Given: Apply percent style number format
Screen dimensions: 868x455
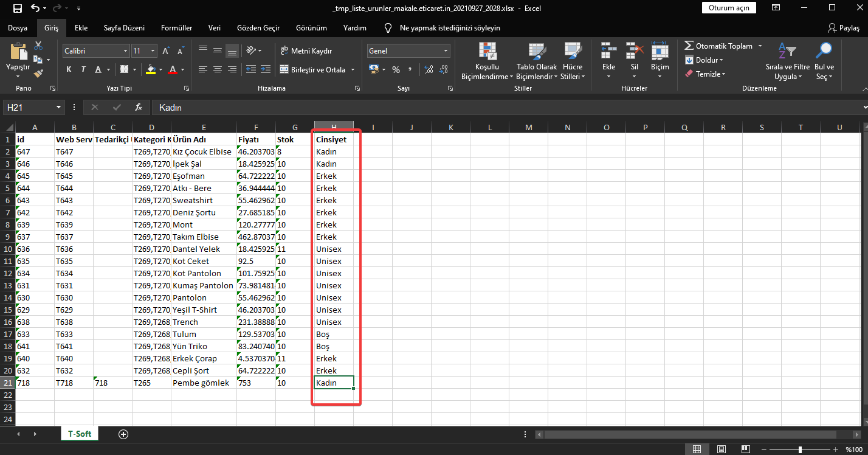Looking at the screenshot, I should [x=396, y=69].
